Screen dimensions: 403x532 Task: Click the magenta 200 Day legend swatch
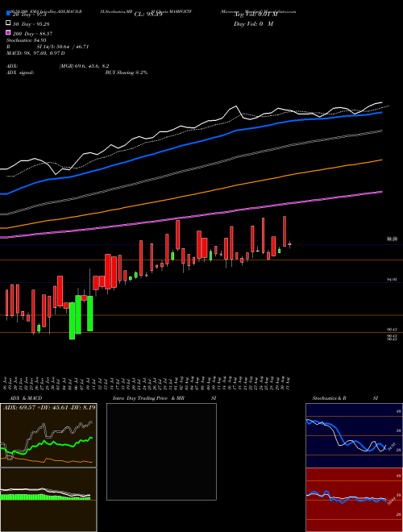pyautogui.click(x=9, y=32)
